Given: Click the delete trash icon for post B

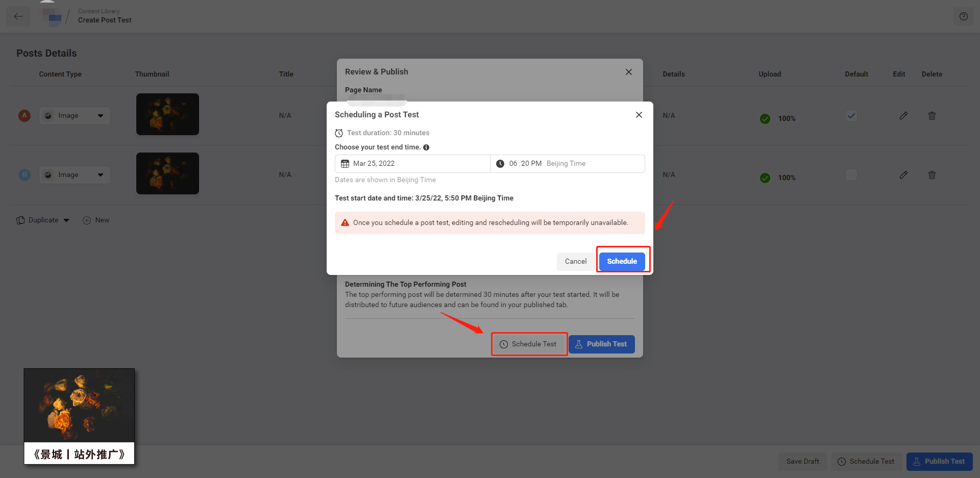Looking at the screenshot, I should [932, 175].
